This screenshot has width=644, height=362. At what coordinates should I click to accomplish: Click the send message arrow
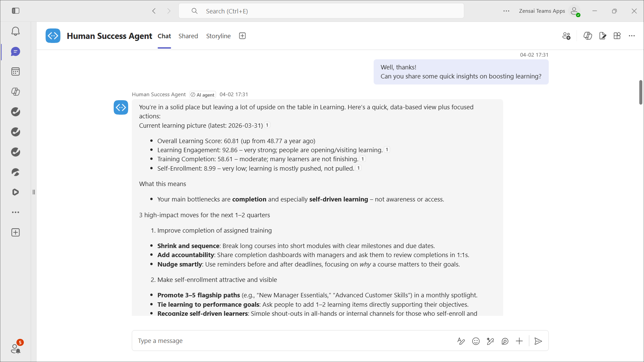(538, 341)
